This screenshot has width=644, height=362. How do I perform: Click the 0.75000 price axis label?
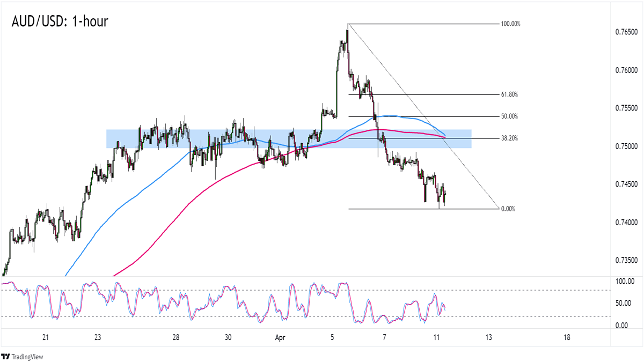[x=627, y=146]
